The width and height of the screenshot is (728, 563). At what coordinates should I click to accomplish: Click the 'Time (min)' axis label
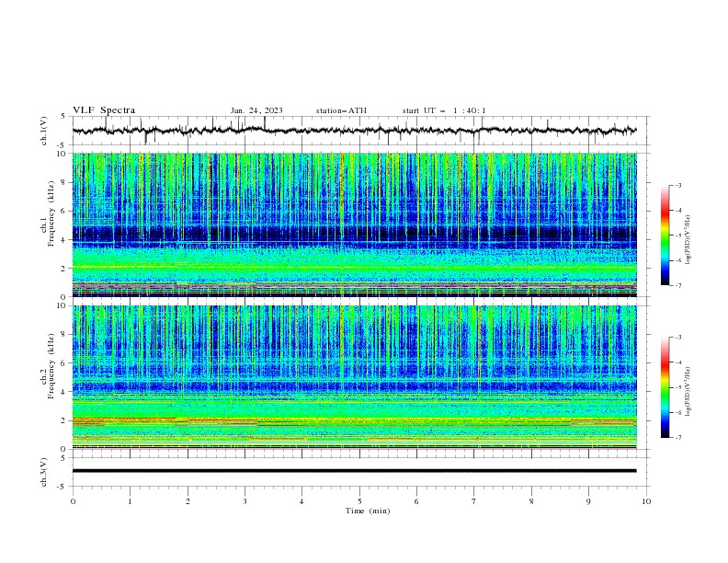click(x=368, y=511)
